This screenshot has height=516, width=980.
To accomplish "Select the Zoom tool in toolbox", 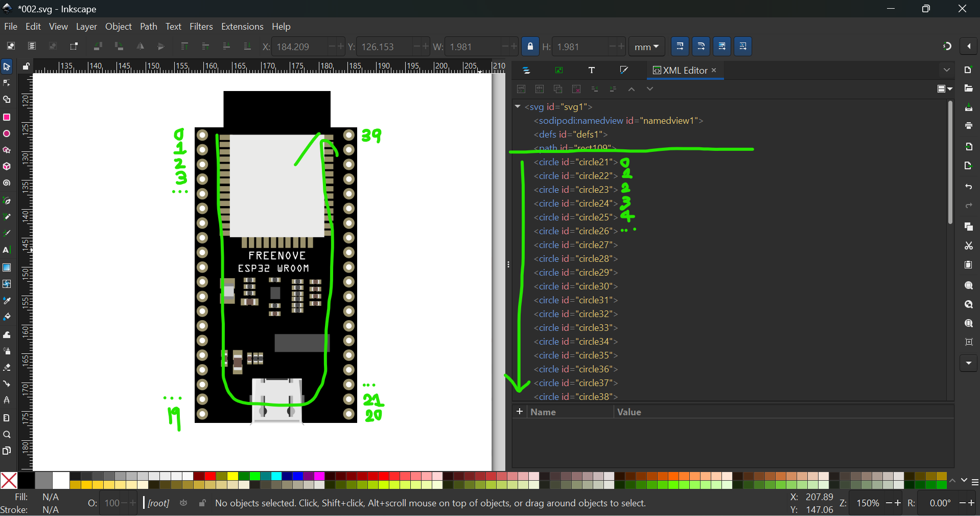I will pyautogui.click(x=7, y=435).
